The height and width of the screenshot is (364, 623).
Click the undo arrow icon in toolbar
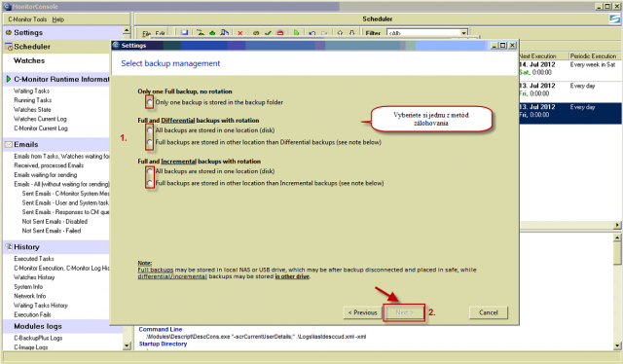coord(312,33)
